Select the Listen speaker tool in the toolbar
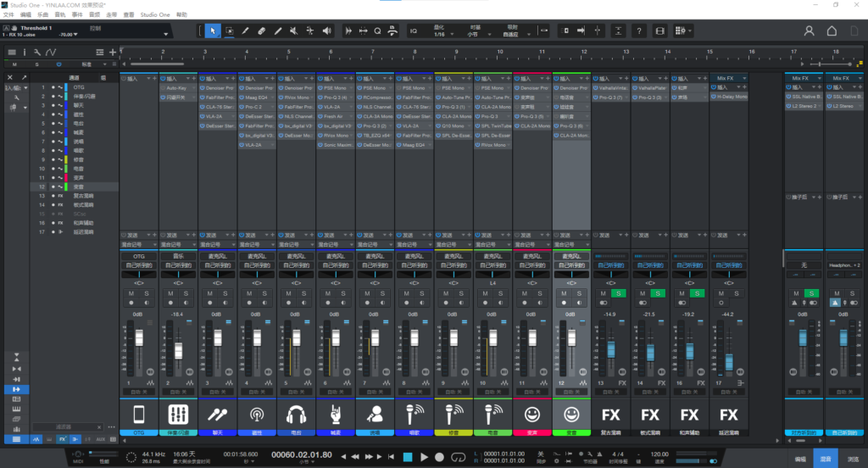868x468 pixels. 326,31
